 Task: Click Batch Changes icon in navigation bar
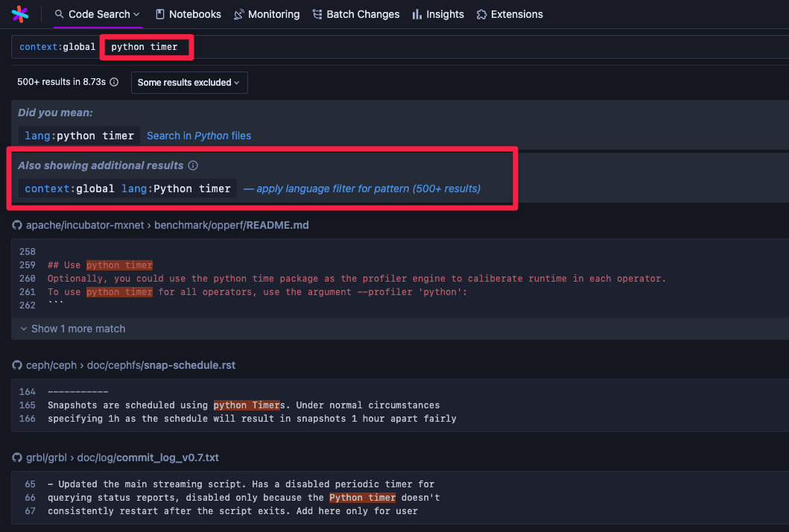(317, 14)
